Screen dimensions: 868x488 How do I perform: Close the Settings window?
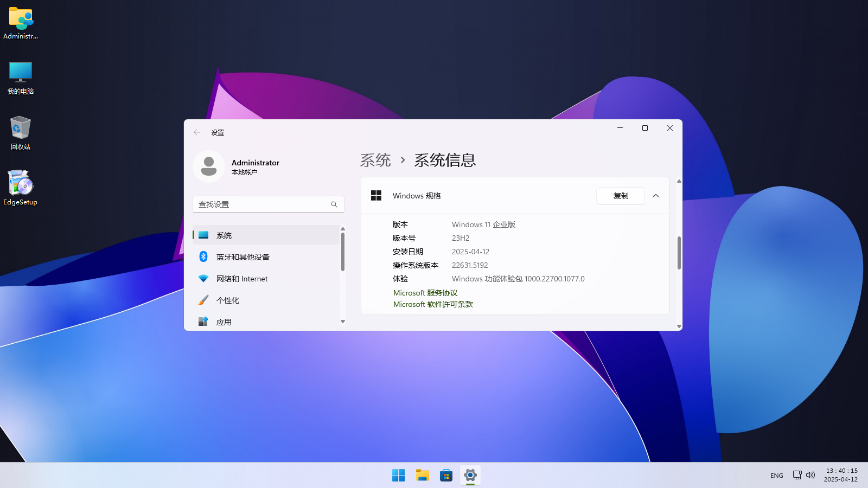click(670, 128)
